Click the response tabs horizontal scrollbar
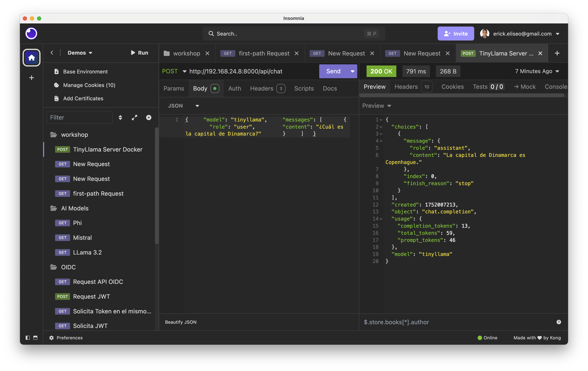Screen dimensions: 588x371 (461, 95)
